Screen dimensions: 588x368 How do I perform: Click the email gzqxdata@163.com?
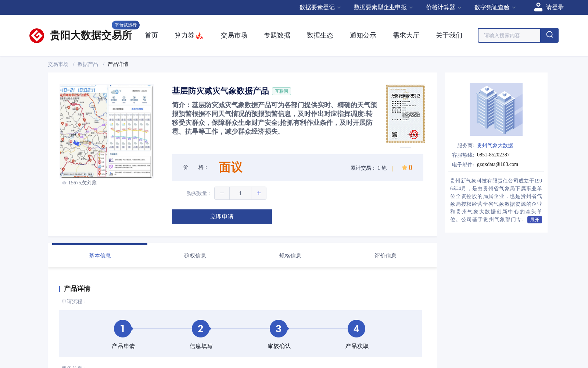tap(498, 164)
